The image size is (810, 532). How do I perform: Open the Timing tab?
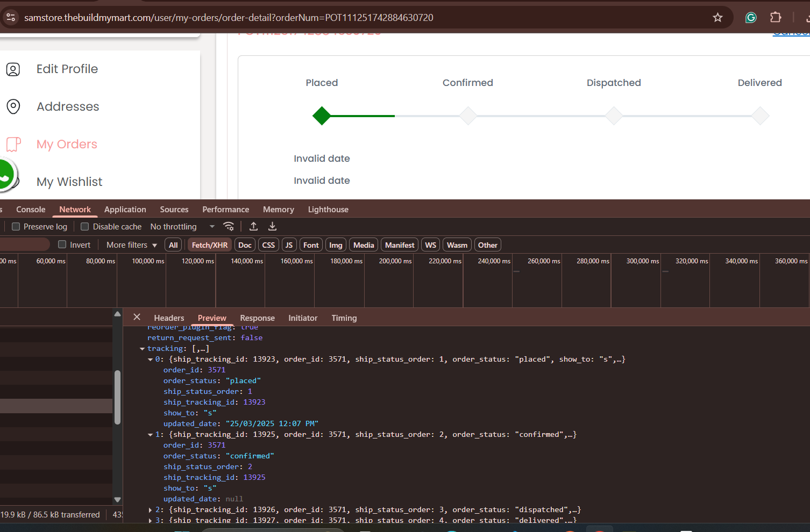tap(344, 318)
